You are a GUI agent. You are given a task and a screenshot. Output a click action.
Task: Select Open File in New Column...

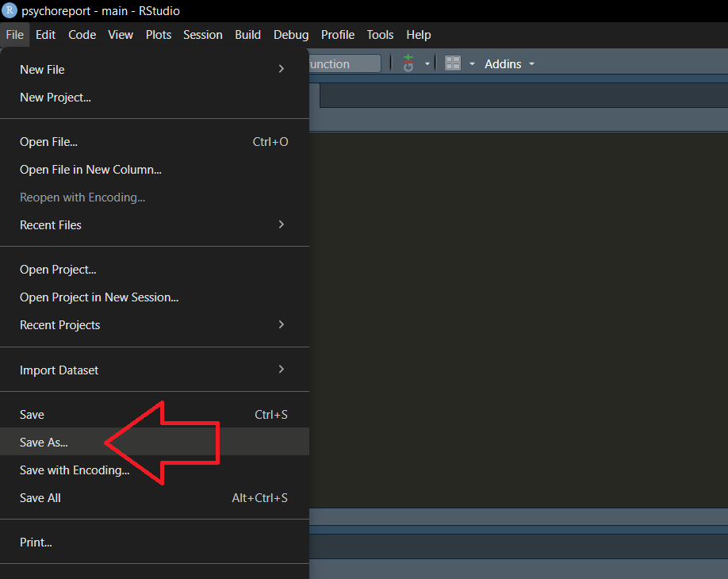coord(90,170)
